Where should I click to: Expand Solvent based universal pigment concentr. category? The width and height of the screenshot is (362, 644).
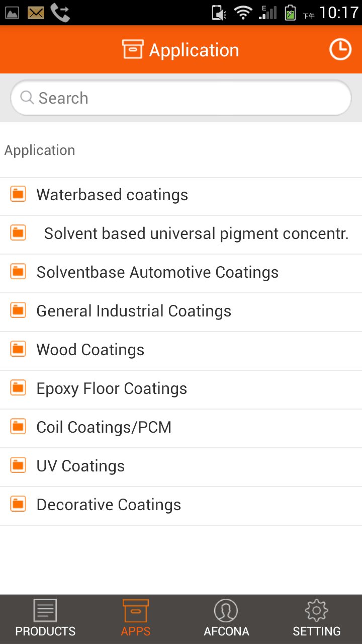click(x=196, y=234)
